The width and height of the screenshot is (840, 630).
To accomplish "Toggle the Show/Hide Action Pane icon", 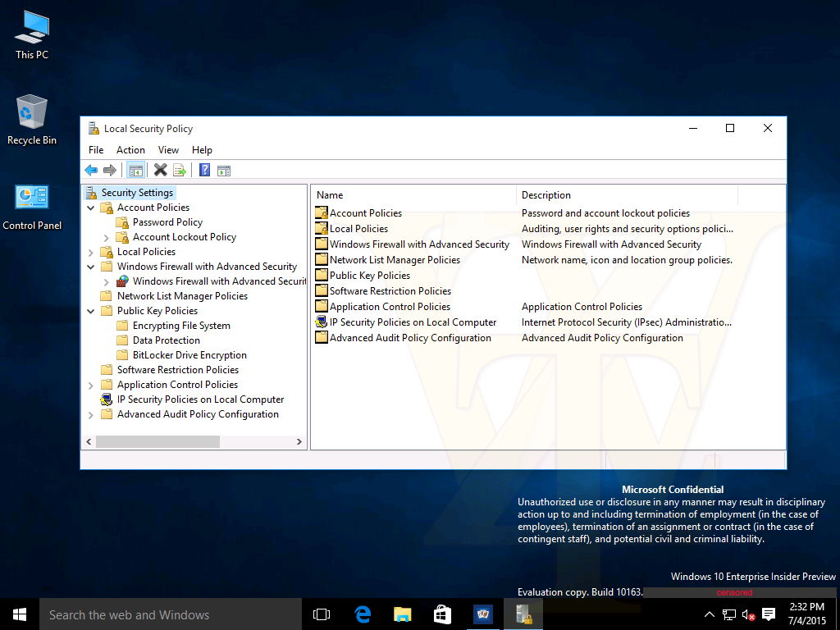I will [x=224, y=171].
